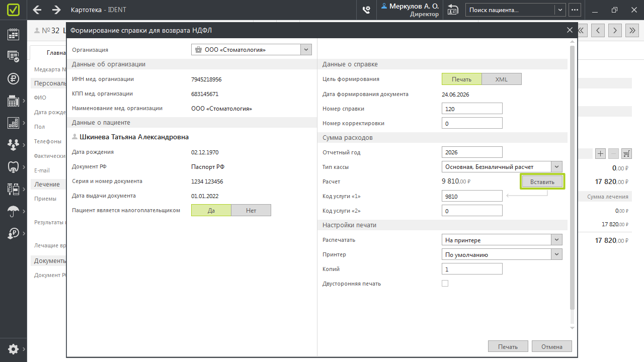This screenshot has height=362, width=644.
Task: Cancel the dialog with Отмена
Action: pyautogui.click(x=552, y=346)
